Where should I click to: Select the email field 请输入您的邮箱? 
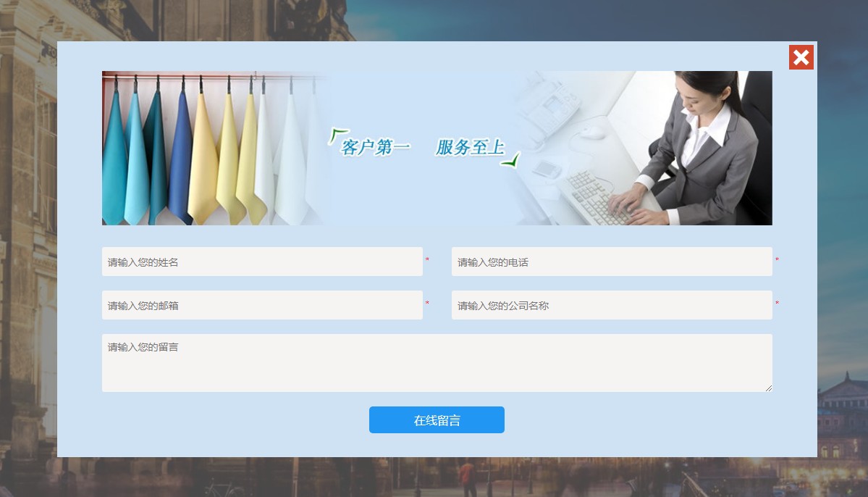click(x=262, y=305)
